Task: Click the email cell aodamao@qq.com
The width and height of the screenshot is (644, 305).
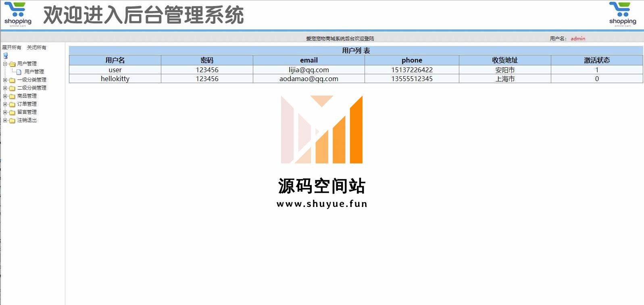Action: (309, 79)
